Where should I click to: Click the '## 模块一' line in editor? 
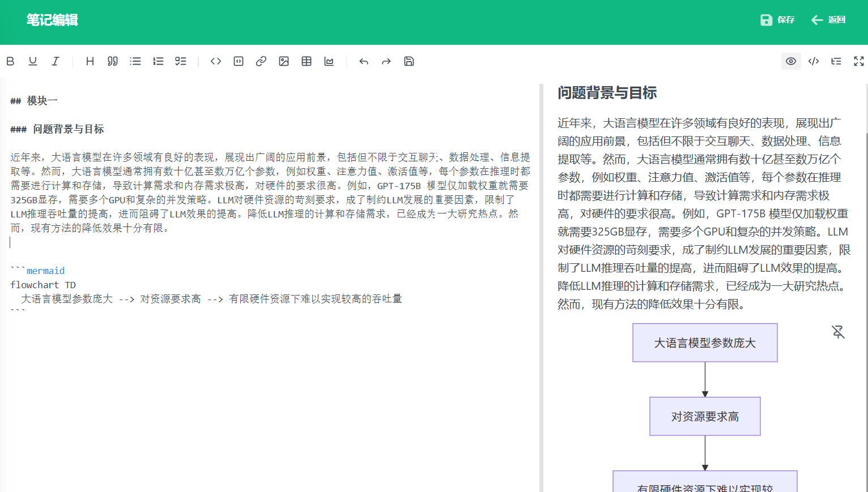[x=34, y=101]
